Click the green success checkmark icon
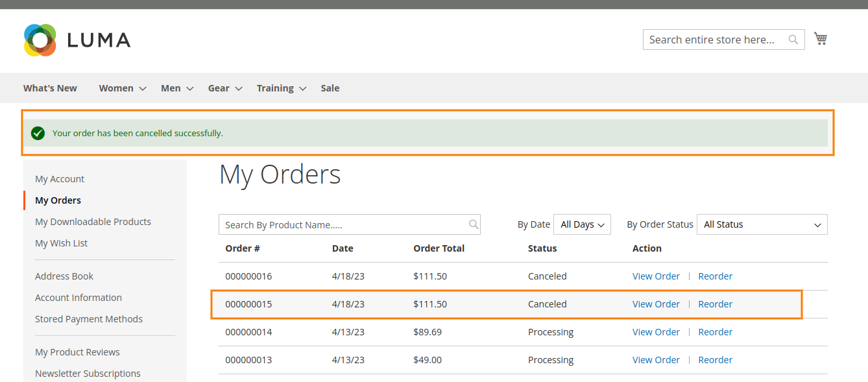The height and width of the screenshot is (382, 868). pyautogui.click(x=38, y=133)
